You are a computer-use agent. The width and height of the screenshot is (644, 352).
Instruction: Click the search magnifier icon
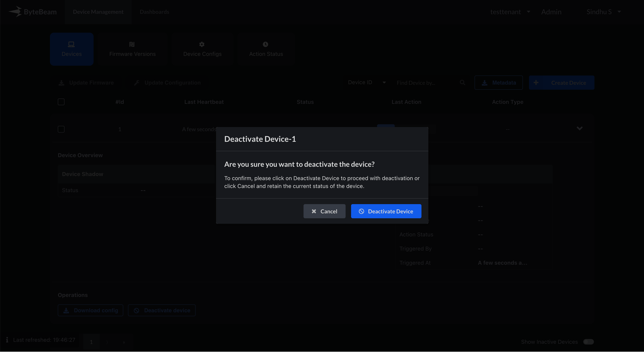click(462, 83)
